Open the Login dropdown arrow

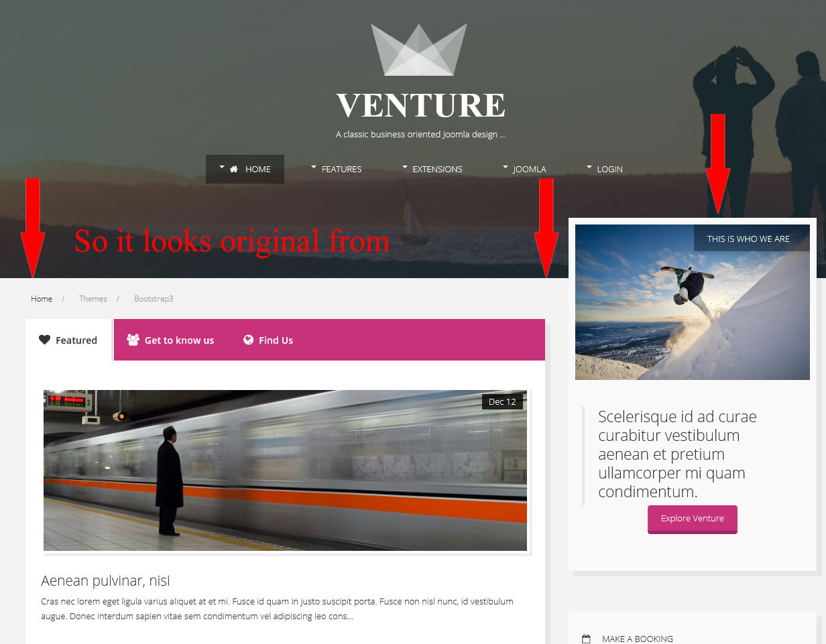[x=589, y=167]
